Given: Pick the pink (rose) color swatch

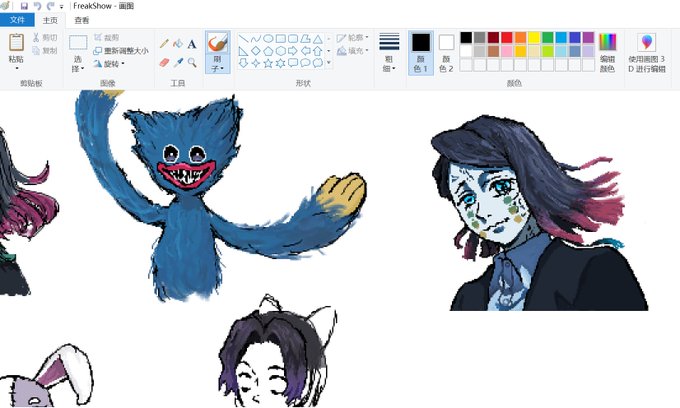Looking at the screenshot, I should pos(507,51).
